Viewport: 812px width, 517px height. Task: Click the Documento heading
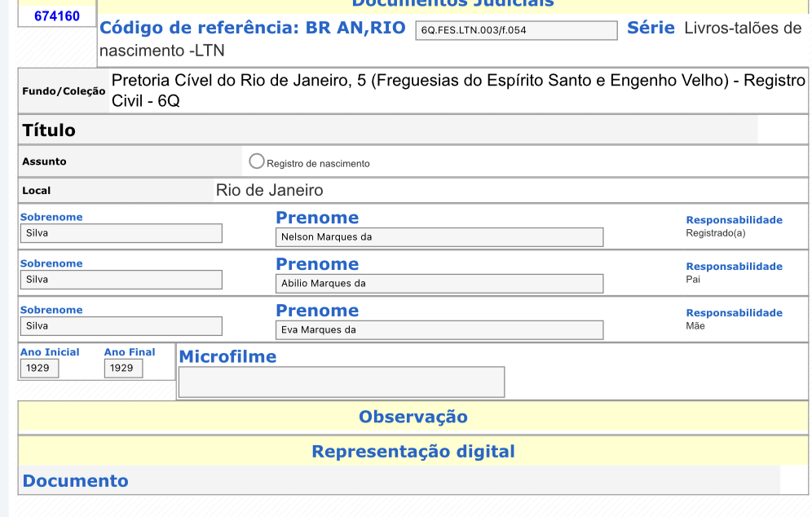click(75, 481)
